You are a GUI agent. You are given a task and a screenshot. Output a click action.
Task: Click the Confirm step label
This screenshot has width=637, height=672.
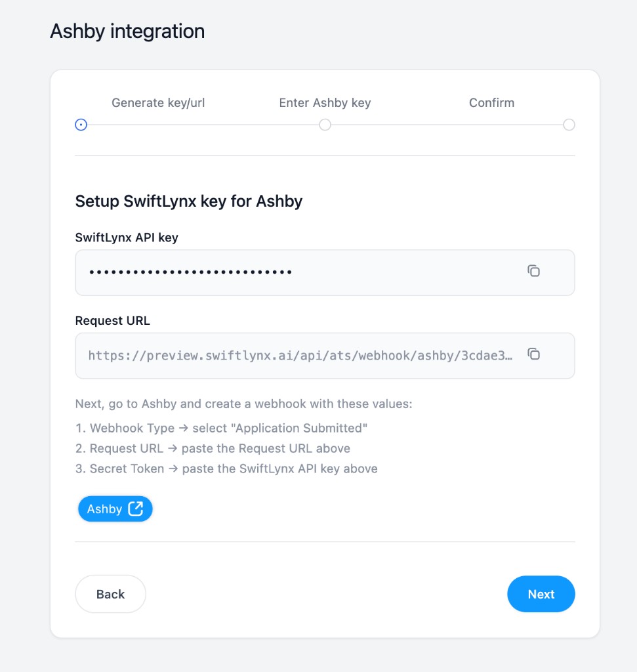(491, 102)
